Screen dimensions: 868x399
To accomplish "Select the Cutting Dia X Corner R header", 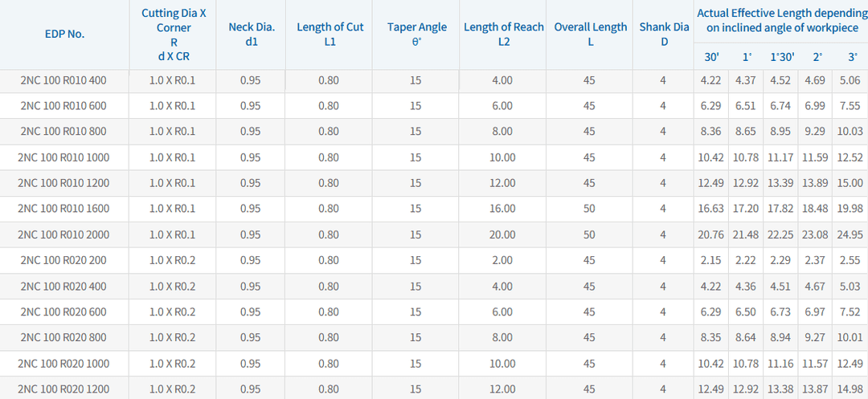I will coord(174,35).
